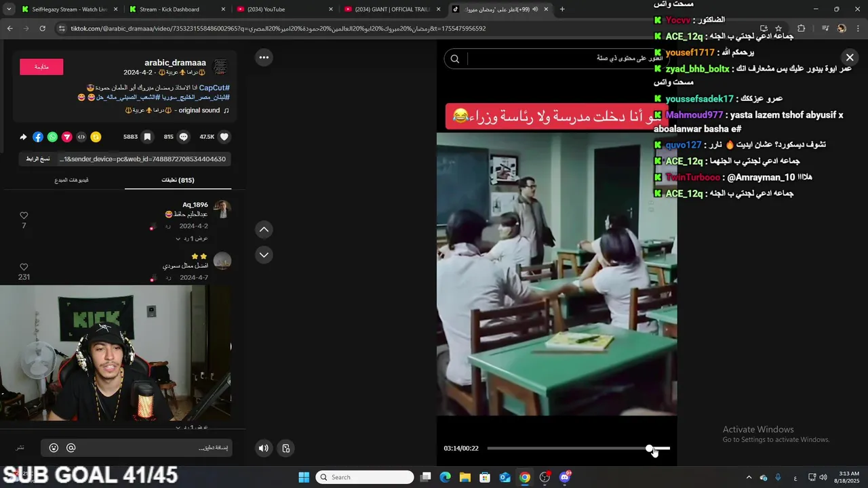The height and width of the screenshot is (488, 868).
Task: Open File Explorer from the taskbar
Action: point(465,477)
